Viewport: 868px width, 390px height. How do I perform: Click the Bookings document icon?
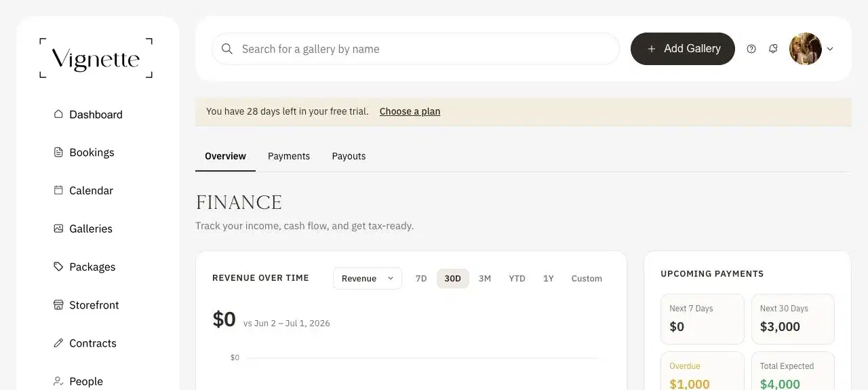pyautogui.click(x=58, y=152)
